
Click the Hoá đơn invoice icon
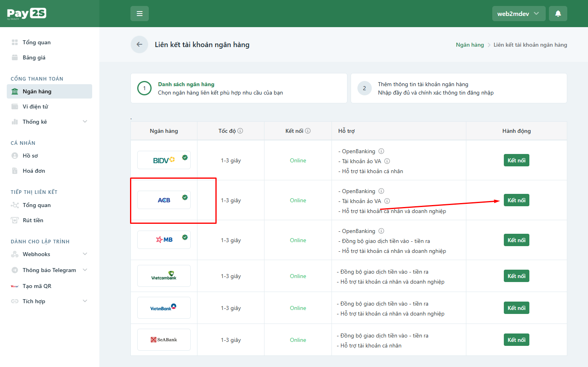click(15, 171)
